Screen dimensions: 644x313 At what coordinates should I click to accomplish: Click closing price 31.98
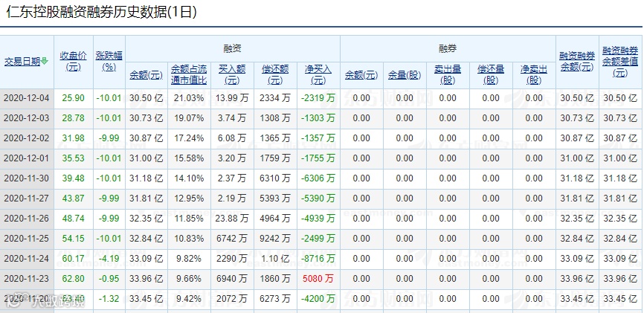click(x=74, y=138)
